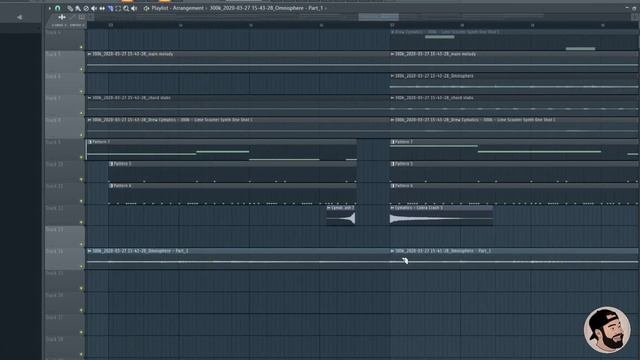This screenshot has height=360, width=640.
Task: Select first Lime Scooter Synth One Shot clip
Action: tap(238, 128)
